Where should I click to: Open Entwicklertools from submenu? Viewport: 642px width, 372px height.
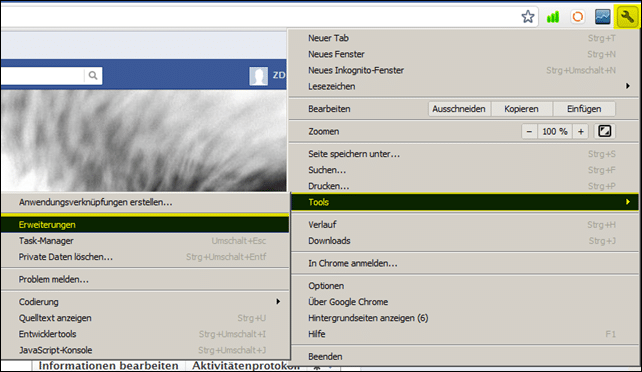pos(145,334)
